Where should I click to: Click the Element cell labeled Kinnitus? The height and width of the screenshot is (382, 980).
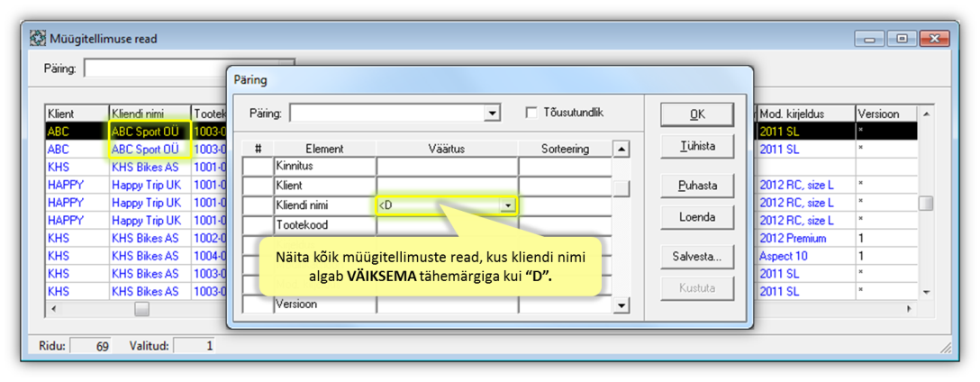coord(325,167)
